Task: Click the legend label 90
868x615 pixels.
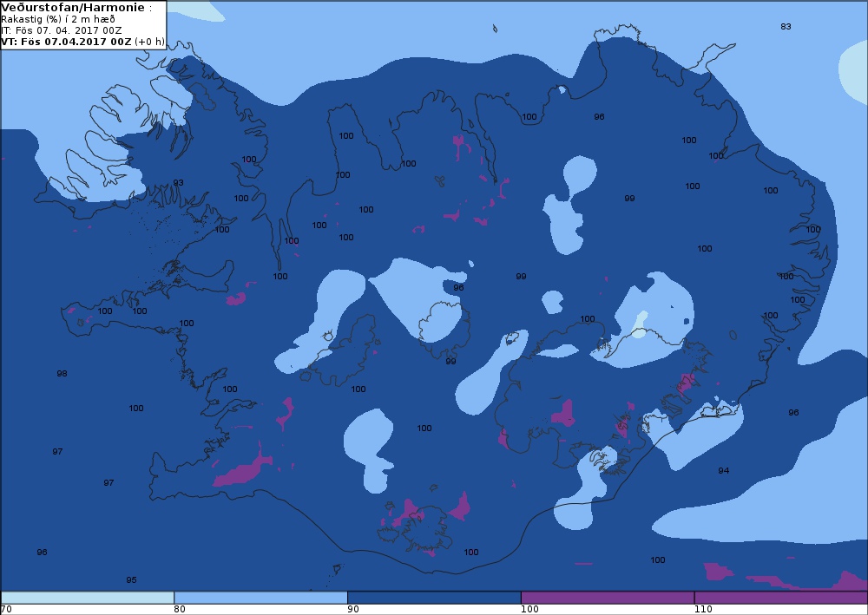Action: 352,609
